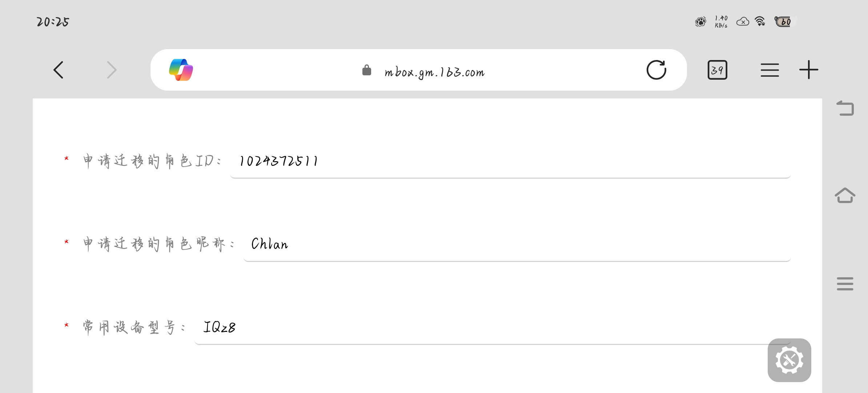Edit the role nickname field Chlan
868x393 pixels.
pos(517,245)
